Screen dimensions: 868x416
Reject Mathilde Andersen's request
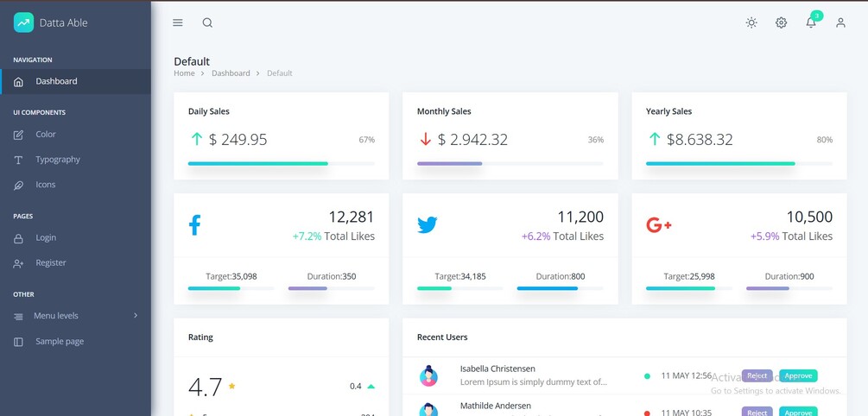tap(757, 412)
